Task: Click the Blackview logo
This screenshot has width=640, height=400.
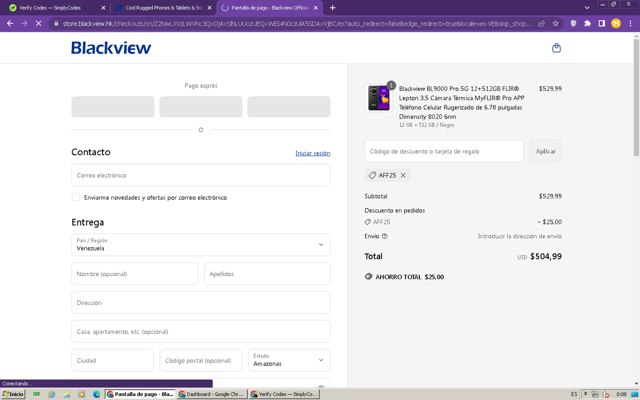Action: pos(111,48)
